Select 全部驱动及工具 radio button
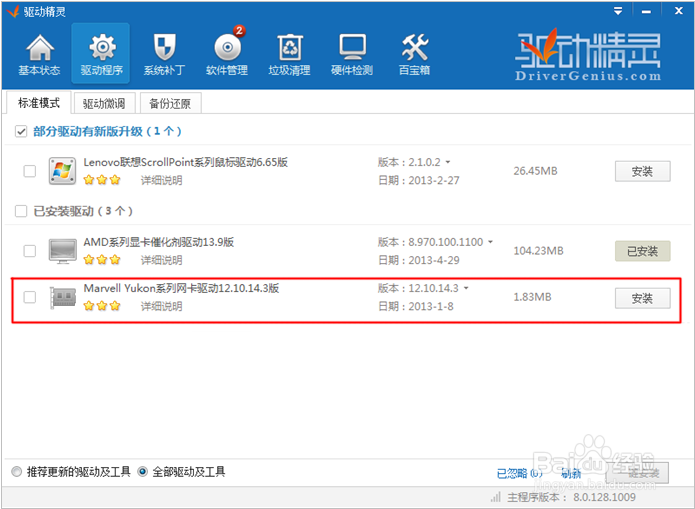The height and width of the screenshot is (509, 695). [x=142, y=471]
